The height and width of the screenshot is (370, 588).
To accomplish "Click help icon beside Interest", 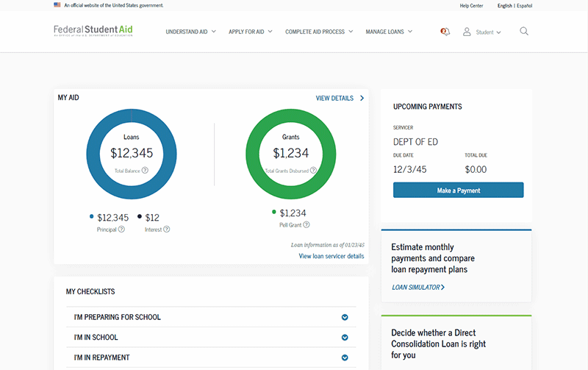I will coord(167,230).
